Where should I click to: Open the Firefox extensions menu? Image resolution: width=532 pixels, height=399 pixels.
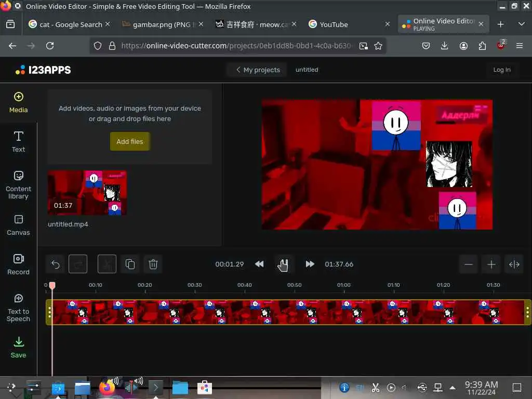pyautogui.click(x=482, y=46)
